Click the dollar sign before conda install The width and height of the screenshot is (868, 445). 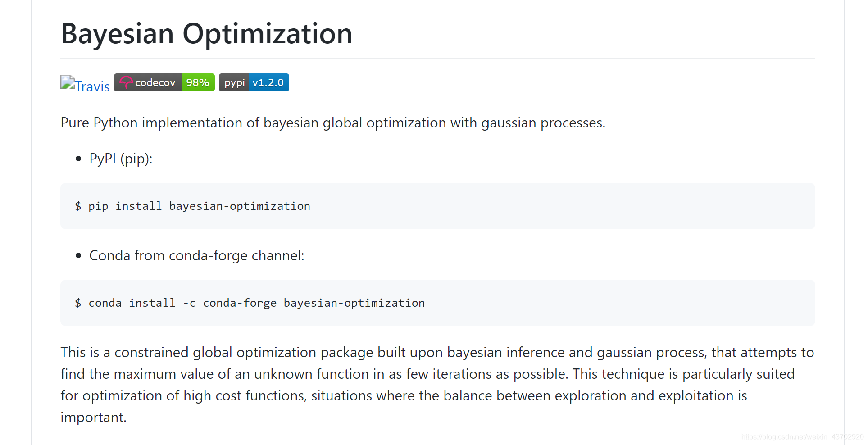pyautogui.click(x=78, y=303)
